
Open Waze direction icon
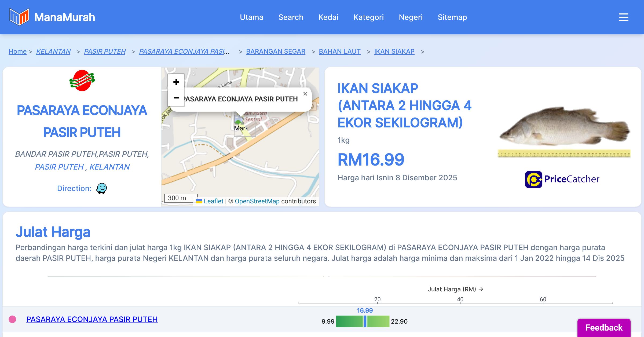click(102, 188)
